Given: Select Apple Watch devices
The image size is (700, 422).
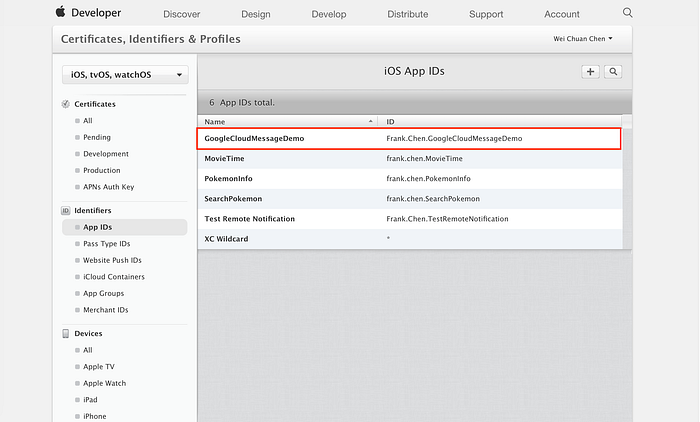Looking at the screenshot, I should tap(104, 383).
